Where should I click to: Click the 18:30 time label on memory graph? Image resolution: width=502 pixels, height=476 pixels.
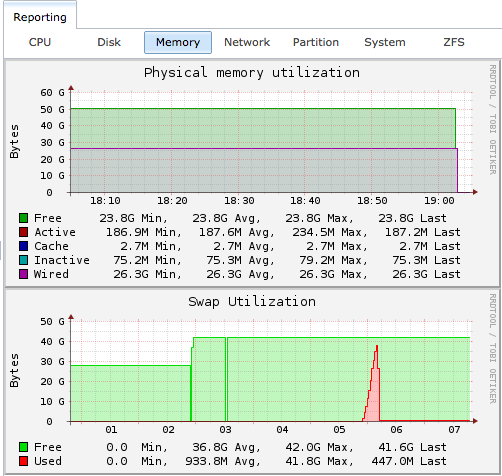(239, 201)
